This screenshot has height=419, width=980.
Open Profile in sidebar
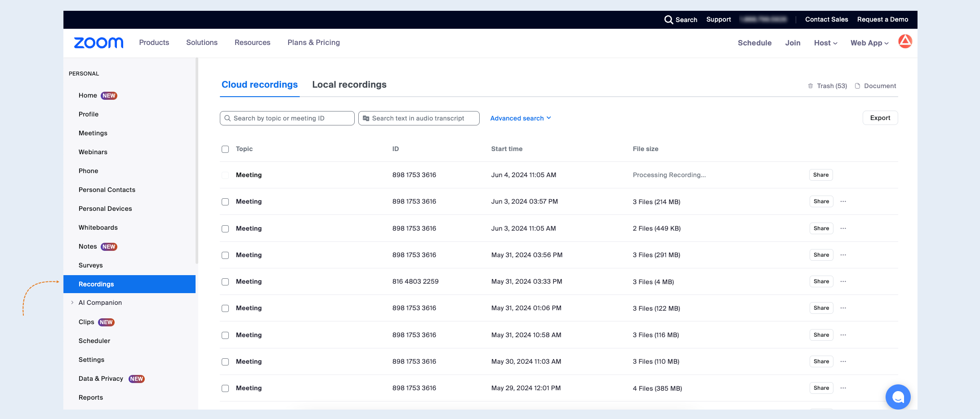pos(89,114)
